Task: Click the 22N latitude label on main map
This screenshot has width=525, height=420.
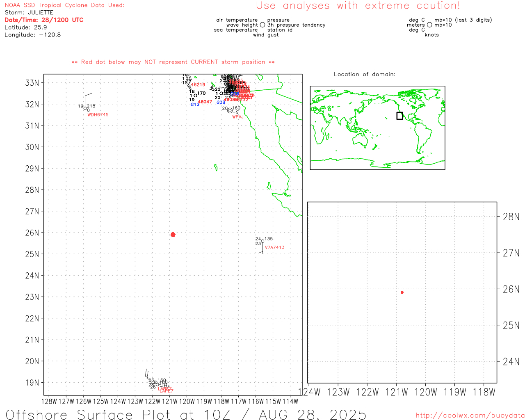Action: pyautogui.click(x=32, y=318)
